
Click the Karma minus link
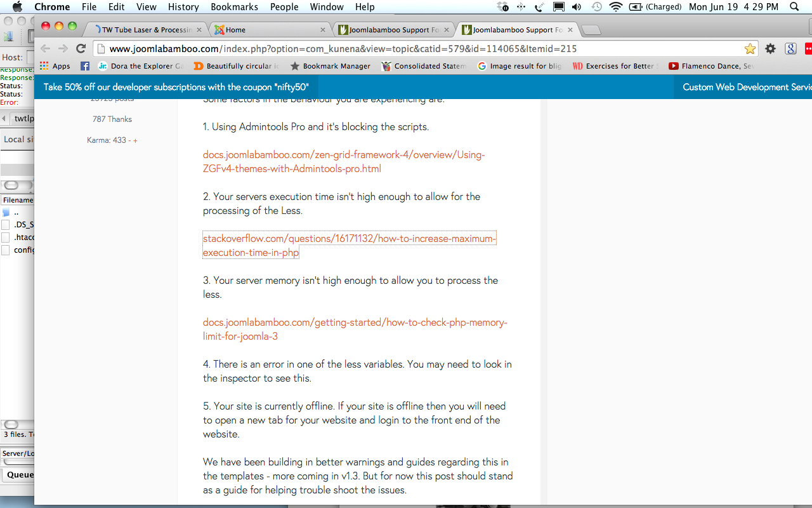[130, 140]
